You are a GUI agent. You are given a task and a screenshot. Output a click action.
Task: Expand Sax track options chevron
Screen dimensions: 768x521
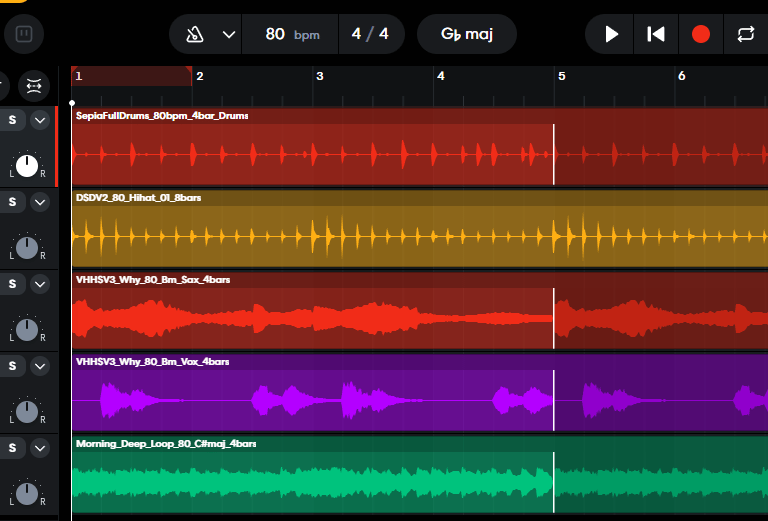click(40, 284)
